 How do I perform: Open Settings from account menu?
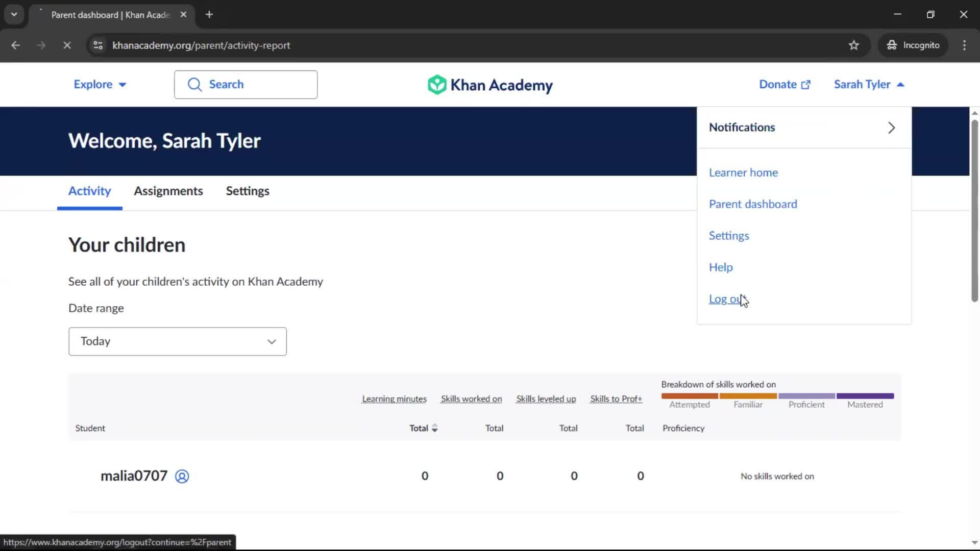(x=729, y=236)
